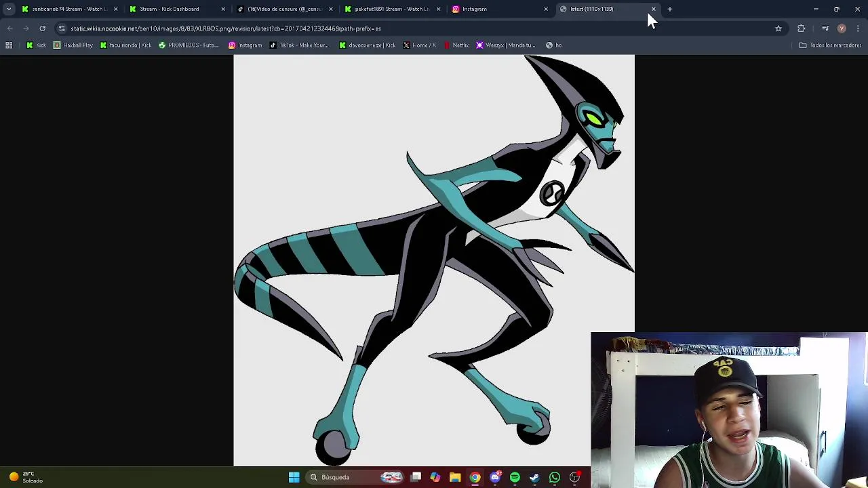Screen dimensions: 868x488
Task: Open the Netflix bookmark
Action: [456, 45]
